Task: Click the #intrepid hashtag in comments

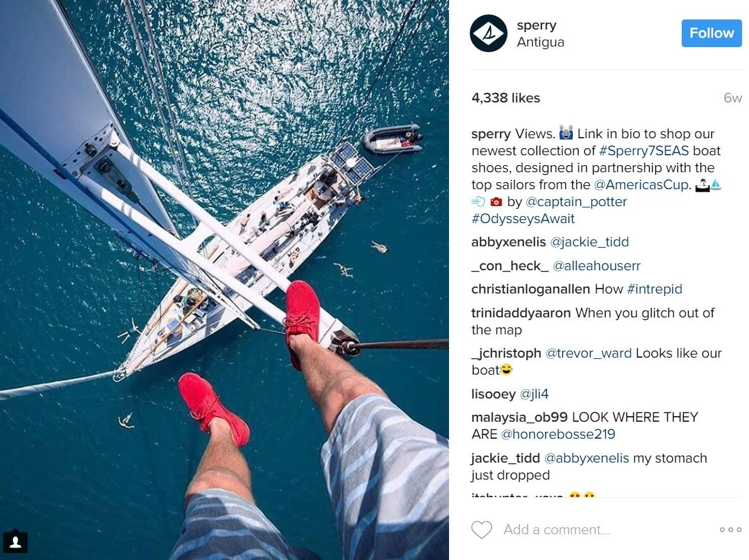Action: (x=655, y=289)
